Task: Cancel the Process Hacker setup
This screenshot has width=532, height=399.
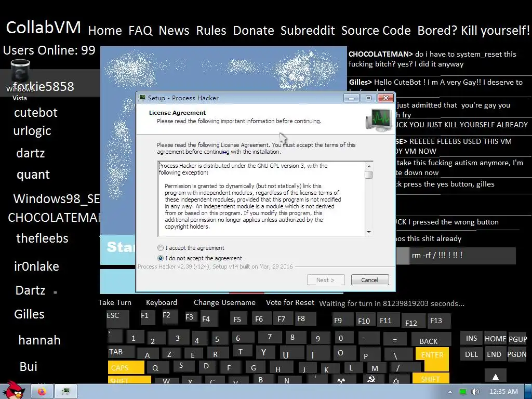Action: coord(370,280)
